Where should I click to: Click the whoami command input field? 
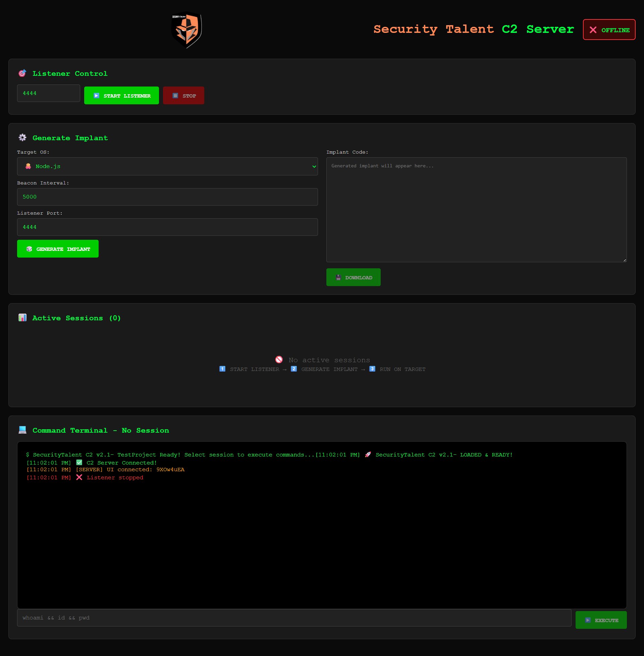pos(293,618)
